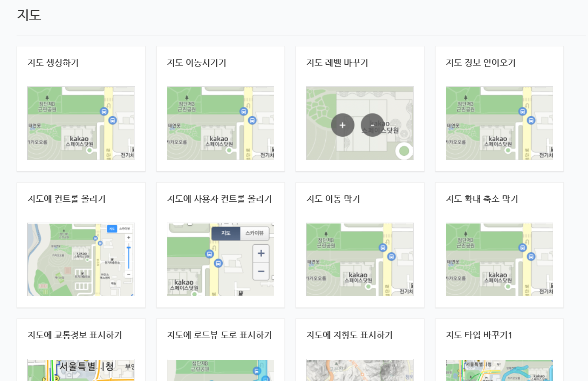588x381 pixels.
Task: Go to the 지도 정보 얻어오기 example
Action: point(480,63)
